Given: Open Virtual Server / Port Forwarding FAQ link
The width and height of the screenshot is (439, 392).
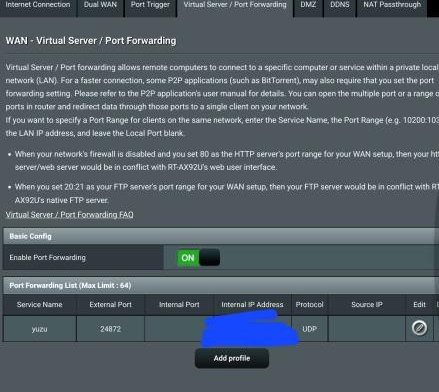Looking at the screenshot, I should pyautogui.click(x=70, y=215).
